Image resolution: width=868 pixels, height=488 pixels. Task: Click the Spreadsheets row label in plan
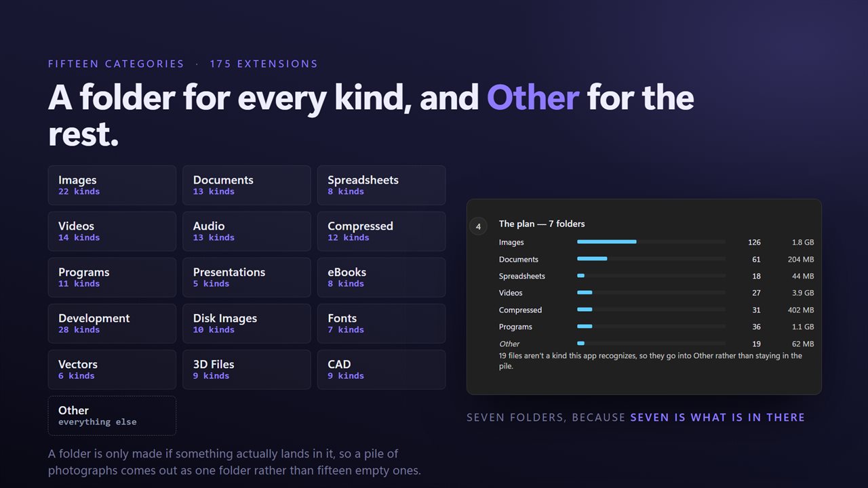[x=522, y=276]
